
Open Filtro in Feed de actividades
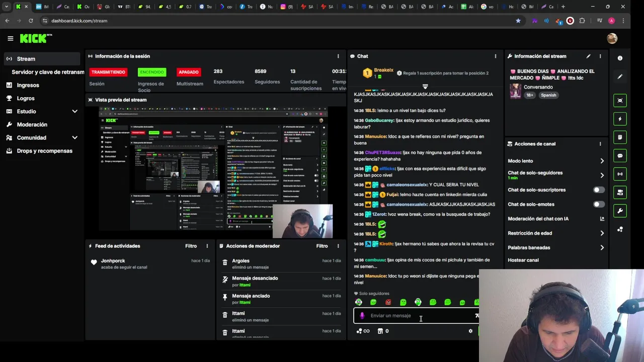point(191,246)
